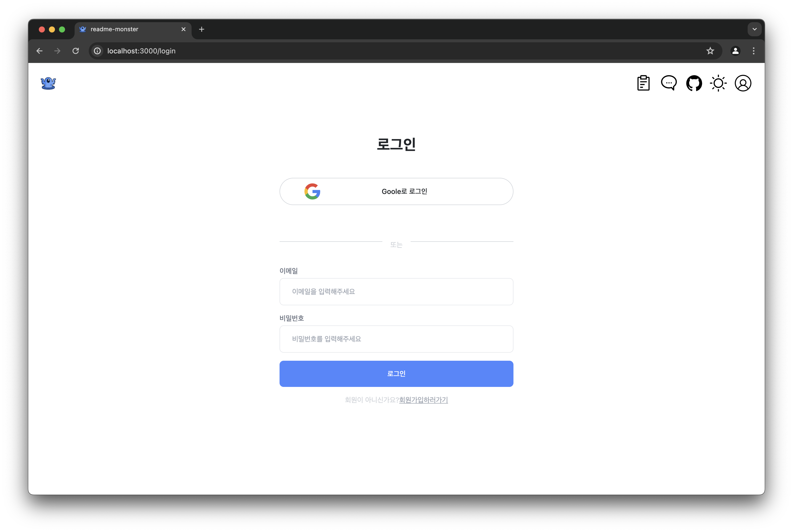Submit with the blue 로그인 button
Image resolution: width=793 pixels, height=532 pixels.
[396, 374]
